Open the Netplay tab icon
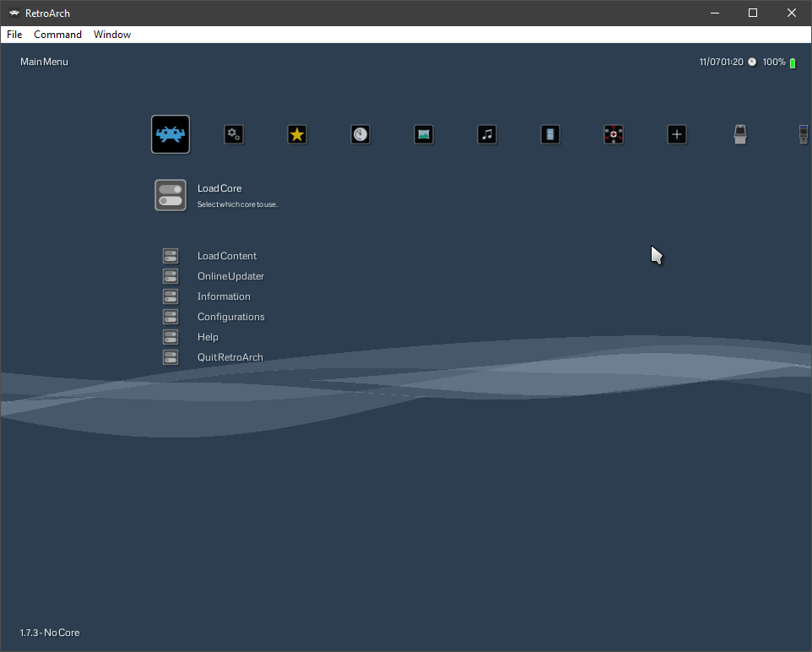 (614, 134)
